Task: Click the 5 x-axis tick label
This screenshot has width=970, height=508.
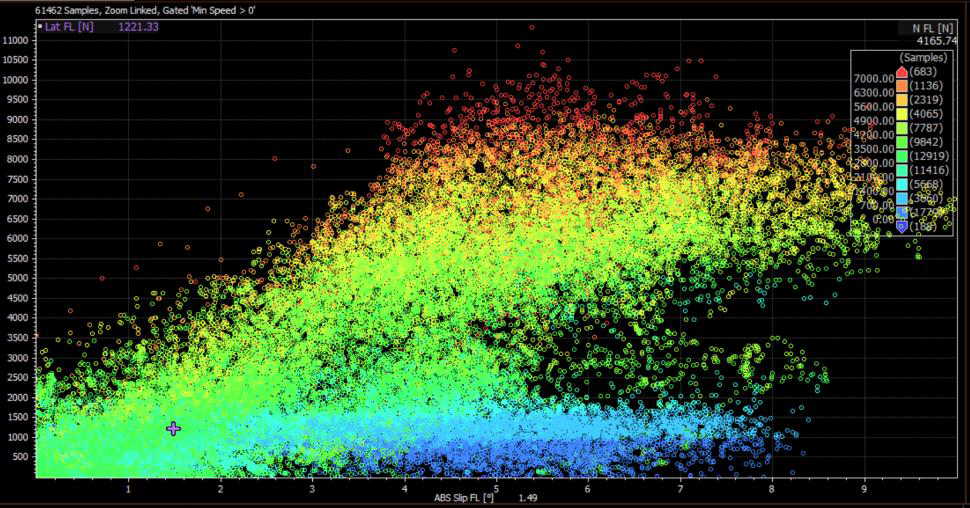Action: pyautogui.click(x=496, y=489)
